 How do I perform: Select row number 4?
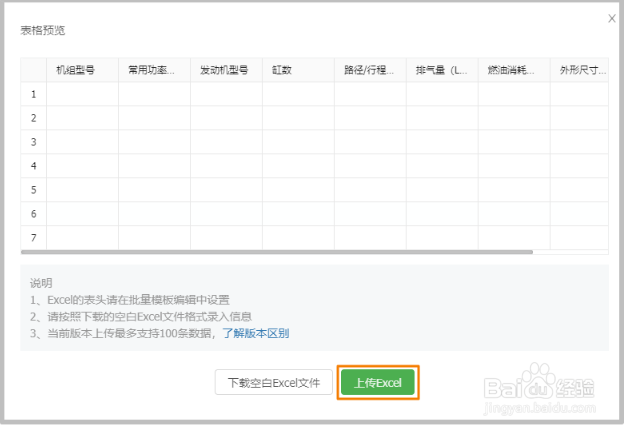tap(34, 166)
